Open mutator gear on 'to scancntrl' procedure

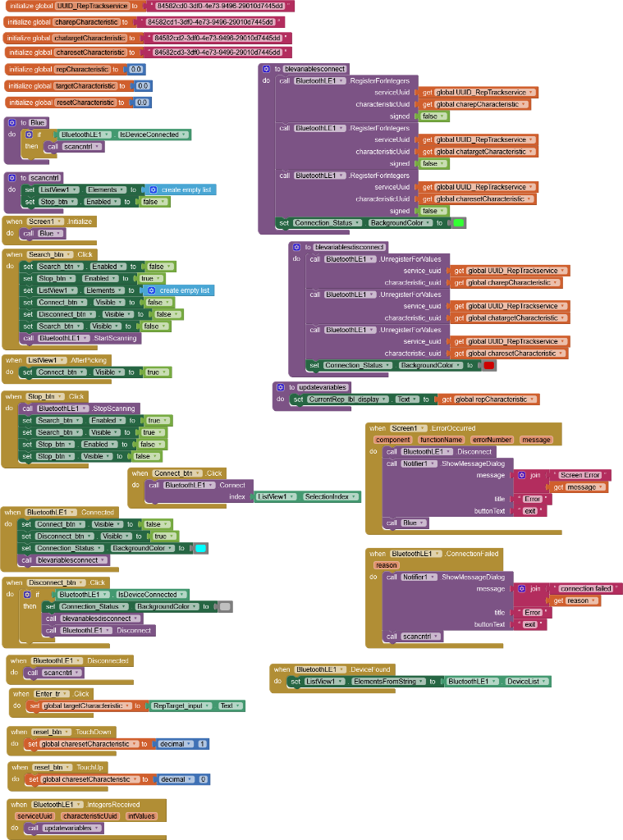(x=11, y=178)
